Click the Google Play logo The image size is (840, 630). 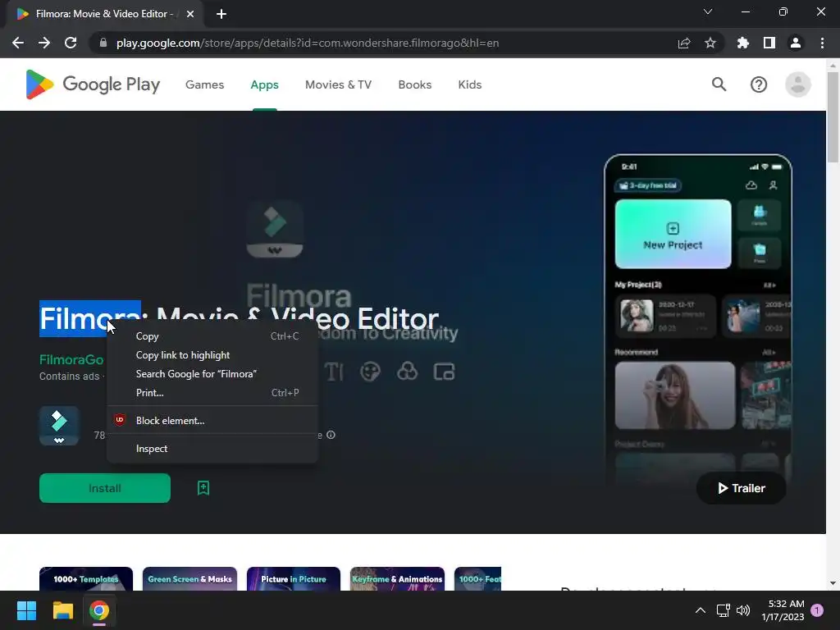(x=93, y=84)
